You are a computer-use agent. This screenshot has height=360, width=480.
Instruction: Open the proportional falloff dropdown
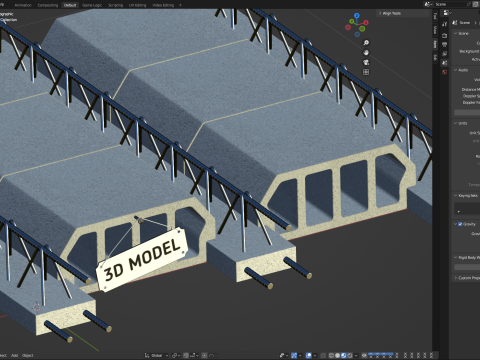[213, 355]
